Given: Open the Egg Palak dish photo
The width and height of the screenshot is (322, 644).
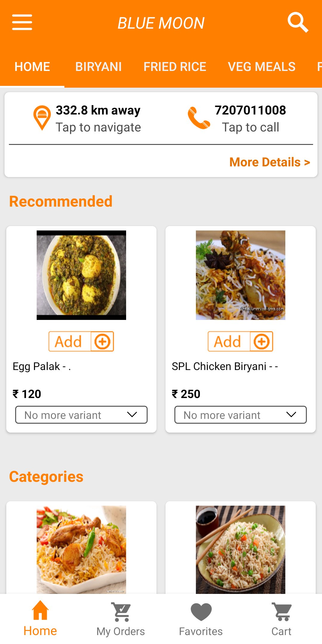Looking at the screenshot, I should coord(81,275).
